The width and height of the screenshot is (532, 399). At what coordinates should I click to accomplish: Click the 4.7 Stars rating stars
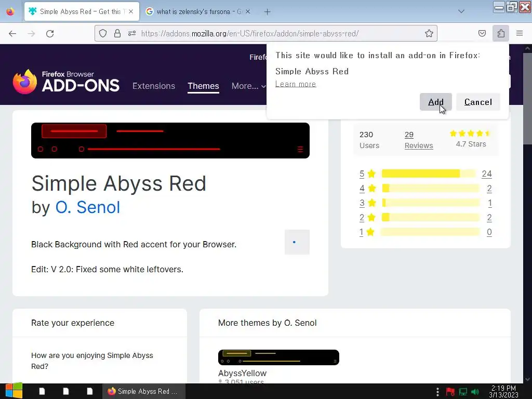tap(470, 134)
